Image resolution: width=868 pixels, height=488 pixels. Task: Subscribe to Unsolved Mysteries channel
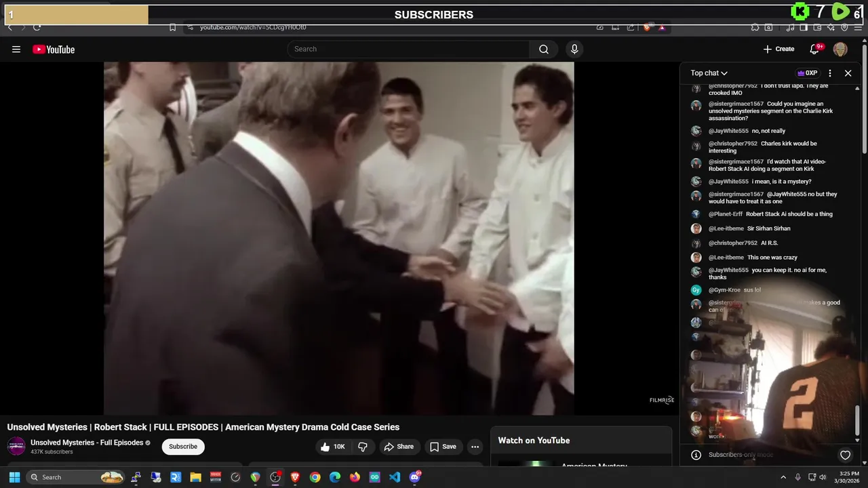(x=183, y=447)
